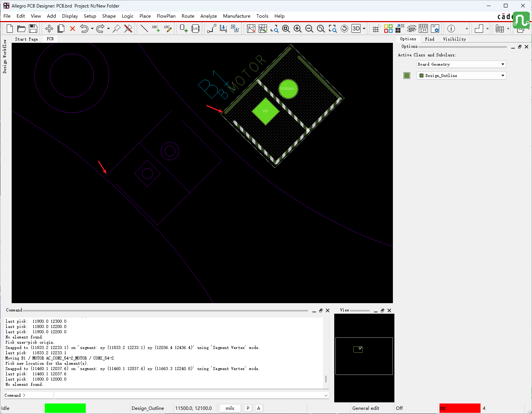This screenshot has height=414, width=532.
Task: Zoom in on the canvas
Action: [297, 29]
